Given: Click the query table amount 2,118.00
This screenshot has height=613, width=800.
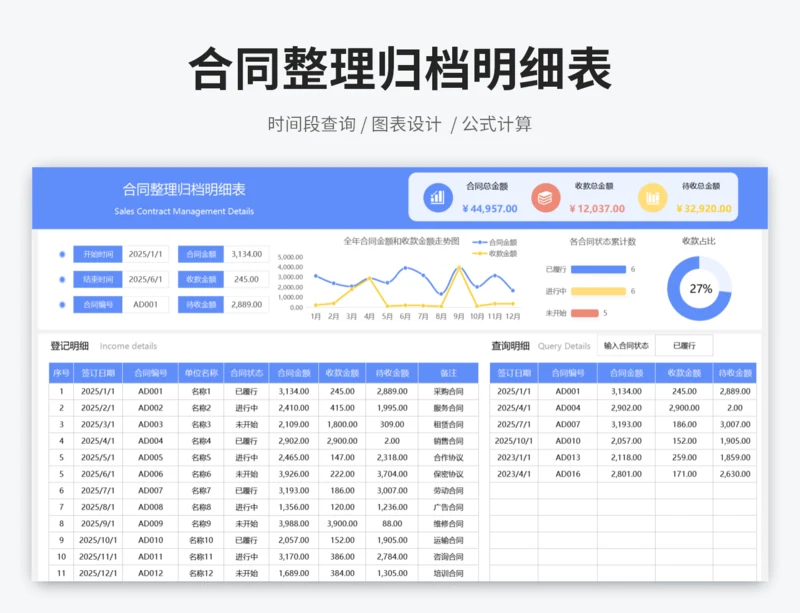Looking at the screenshot, I should [x=626, y=457].
